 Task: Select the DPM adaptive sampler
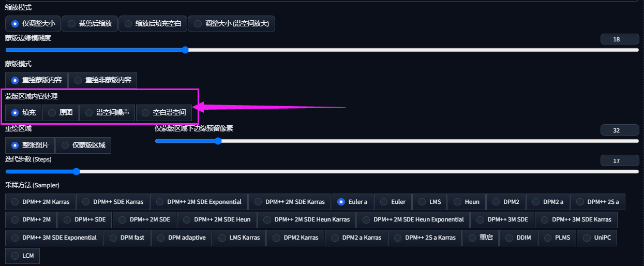(181, 238)
